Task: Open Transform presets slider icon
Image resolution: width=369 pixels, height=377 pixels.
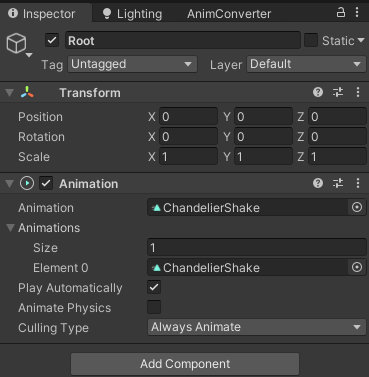Action: pos(338,92)
